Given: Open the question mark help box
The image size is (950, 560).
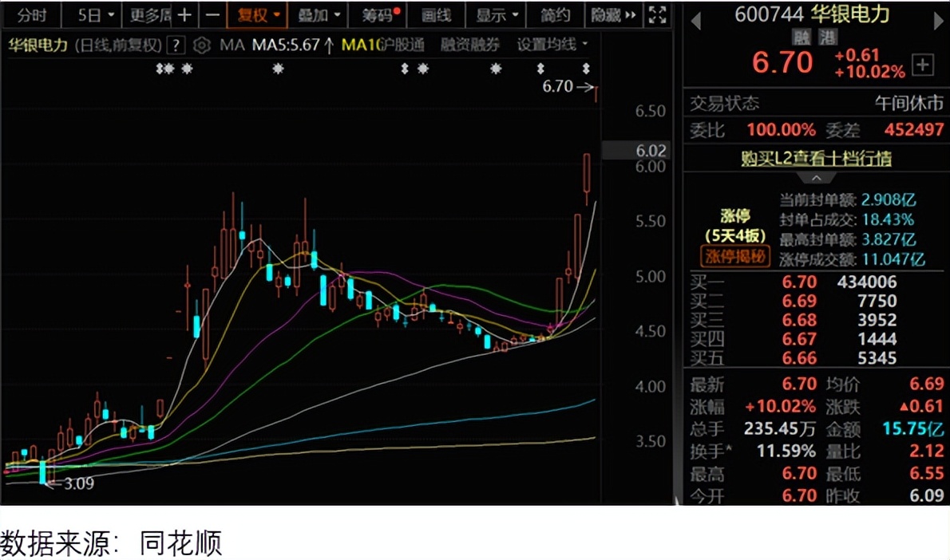Looking at the screenshot, I should (175, 45).
